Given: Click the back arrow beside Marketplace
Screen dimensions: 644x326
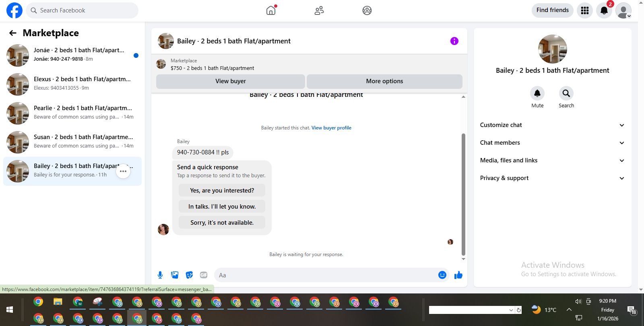Looking at the screenshot, I should [13, 33].
